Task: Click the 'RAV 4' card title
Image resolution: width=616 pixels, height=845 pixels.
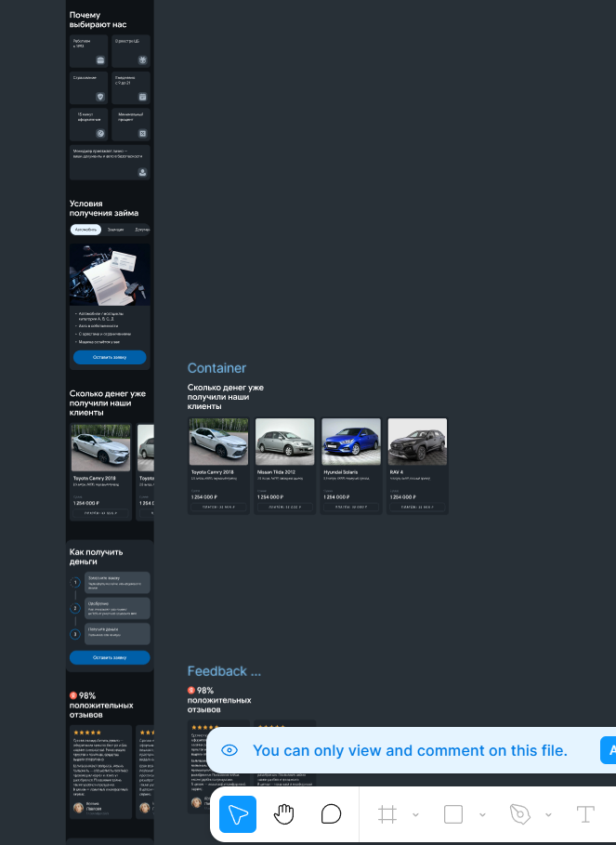Action: tap(397, 472)
